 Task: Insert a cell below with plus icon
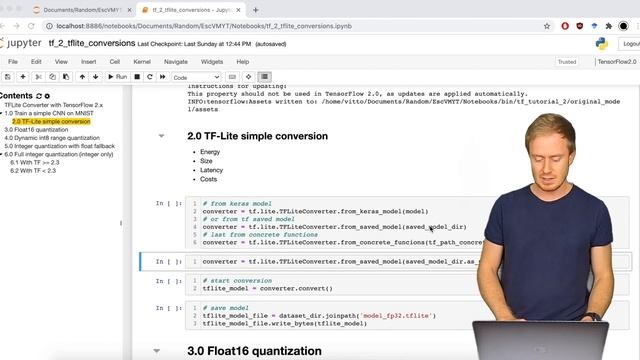(23, 77)
